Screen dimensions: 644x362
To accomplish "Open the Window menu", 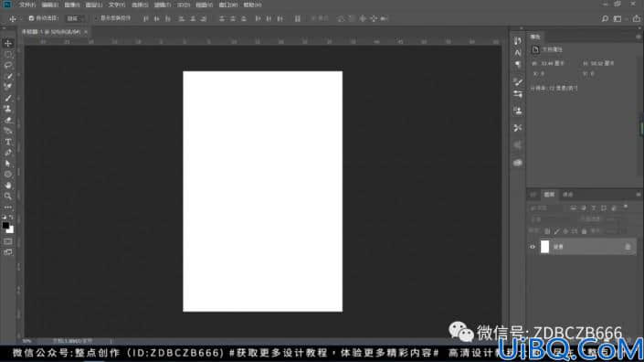I will (x=228, y=5).
